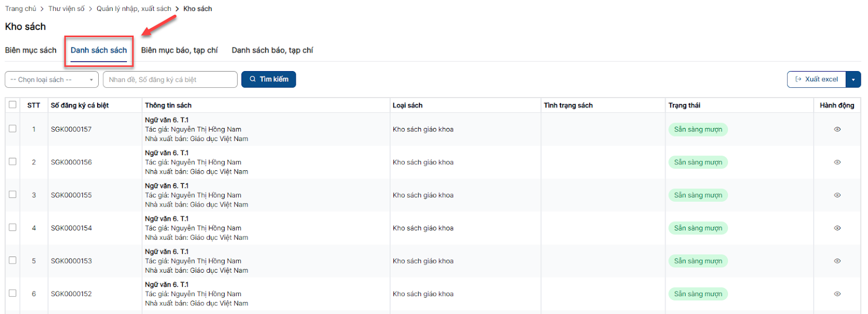
Task: View details of book SGK0000157
Action: pyautogui.click(x=837, y=130)
